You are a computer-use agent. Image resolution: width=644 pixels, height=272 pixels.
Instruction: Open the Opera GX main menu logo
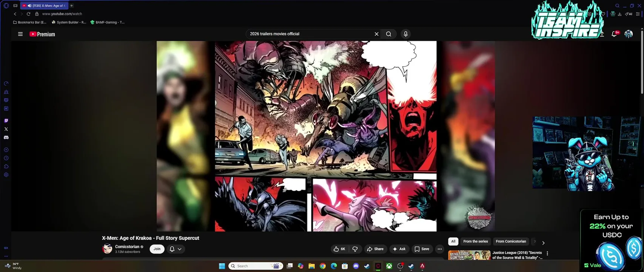(6, 6)
